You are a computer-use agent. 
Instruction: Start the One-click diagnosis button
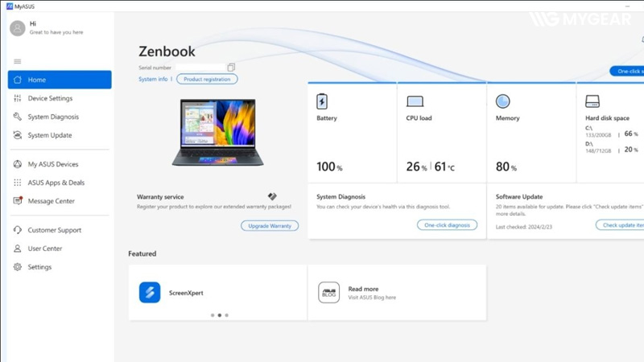pyautogui.click(x=447, y=225)
